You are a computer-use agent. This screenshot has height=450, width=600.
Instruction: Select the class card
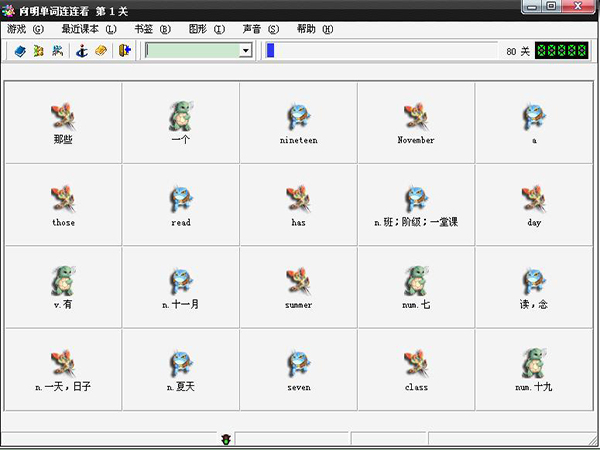(416, 370)
